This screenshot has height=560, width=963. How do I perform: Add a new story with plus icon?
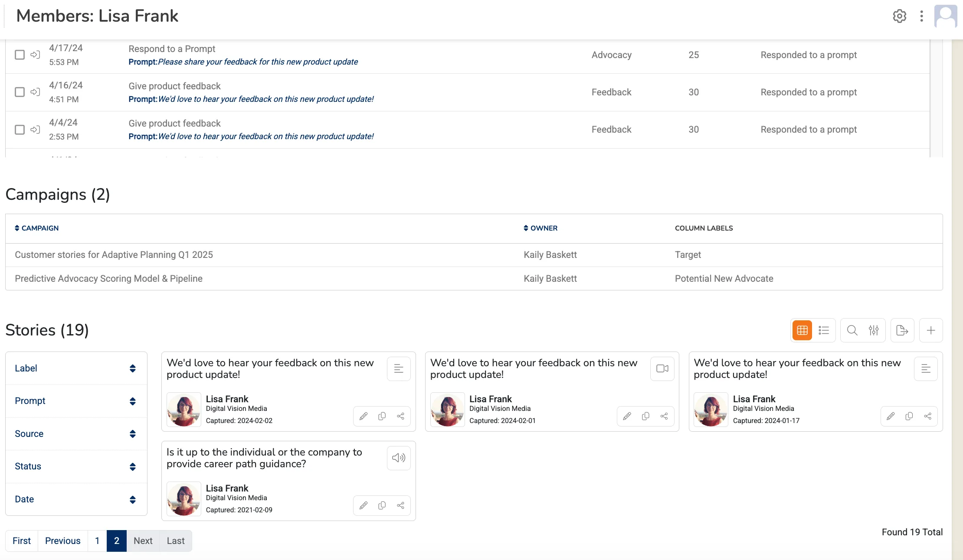931,330
